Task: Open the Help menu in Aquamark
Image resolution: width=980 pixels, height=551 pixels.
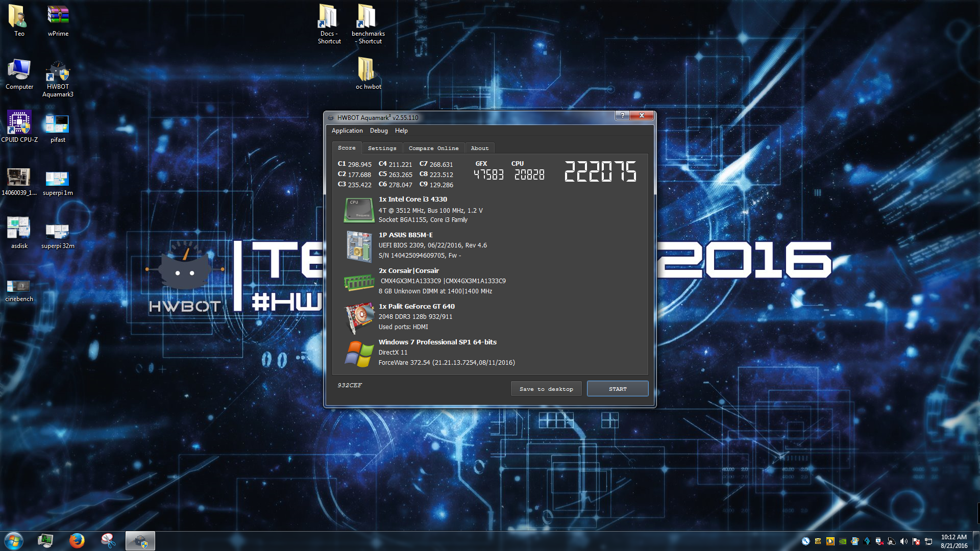Action: pyautogui.click(x=401, y=131)
